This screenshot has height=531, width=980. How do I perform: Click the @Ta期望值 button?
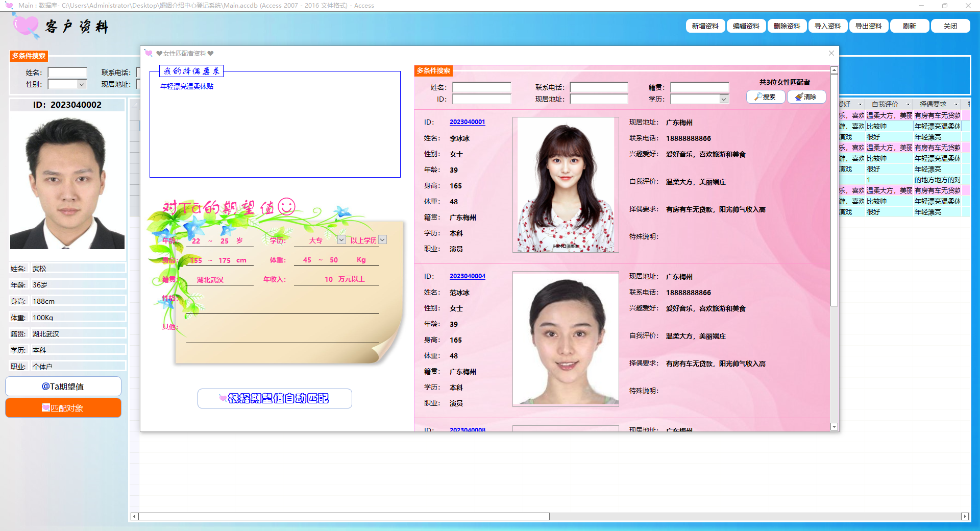click(63, 387)
